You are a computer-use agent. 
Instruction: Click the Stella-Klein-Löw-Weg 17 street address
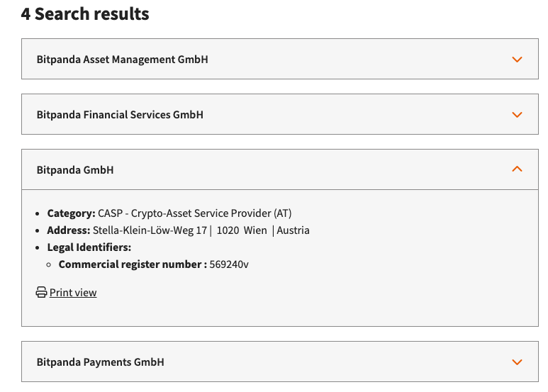point(150,230)
